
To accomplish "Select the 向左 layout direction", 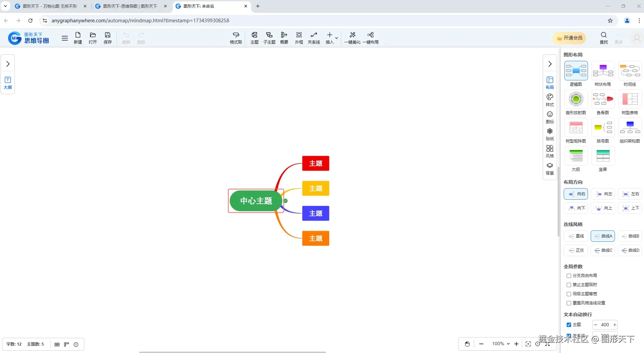I will click(x=603, y=194).
